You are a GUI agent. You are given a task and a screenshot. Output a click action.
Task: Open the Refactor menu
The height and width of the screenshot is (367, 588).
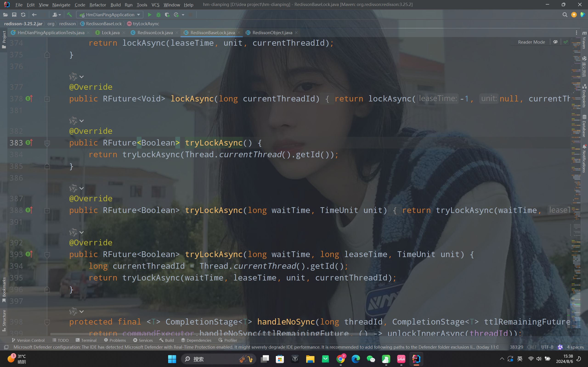(x=97, y=5)
